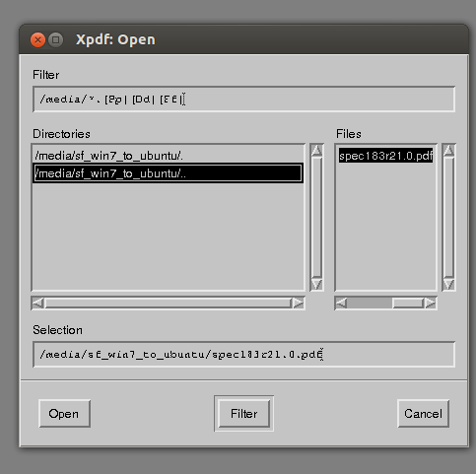Click right arrow of Files horizontal scrollbar
Image resolution: width=476 pixels, height=474 pixels.
click(430, 303)
